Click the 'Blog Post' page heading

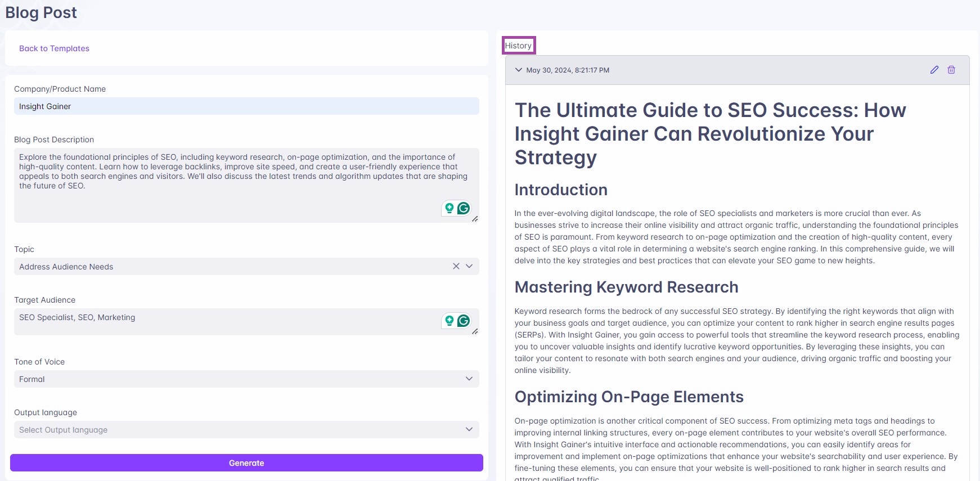pyautogui.click(x=41, y=12)
